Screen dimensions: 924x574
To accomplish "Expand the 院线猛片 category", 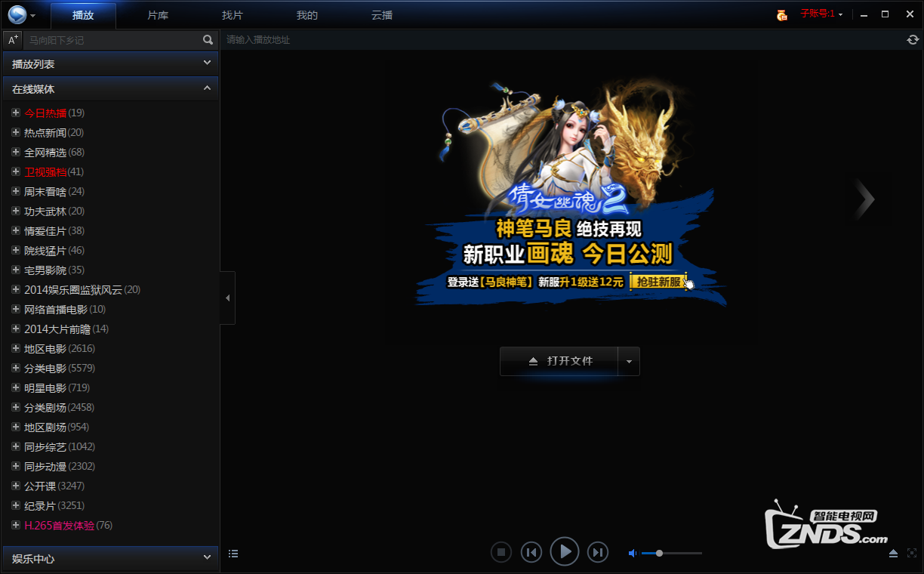I will [16, 250].
